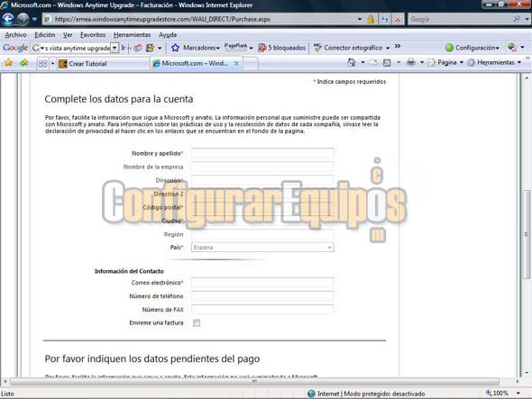This screenshot has height=399, width=532.
Task: Open the Favoritos menu
Action: tap(93, 35)
